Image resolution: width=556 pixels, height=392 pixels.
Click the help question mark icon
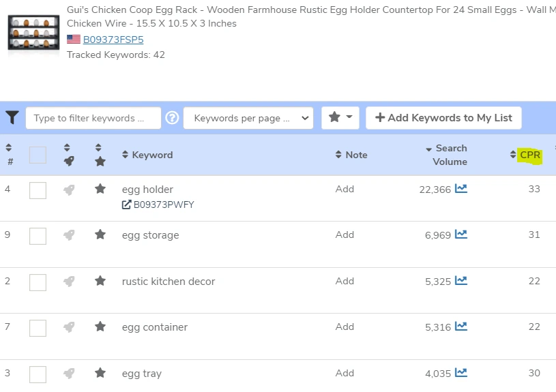(172, 118)
